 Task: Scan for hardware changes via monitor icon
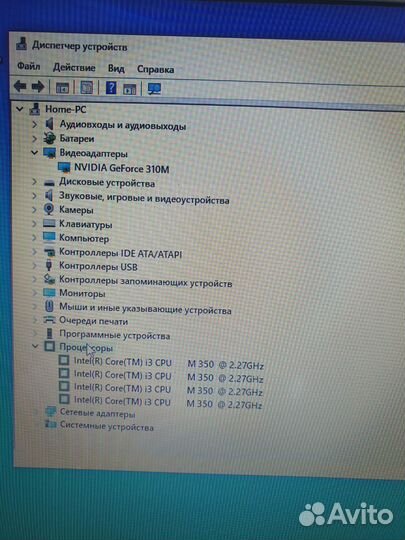[x=154, y=89]
